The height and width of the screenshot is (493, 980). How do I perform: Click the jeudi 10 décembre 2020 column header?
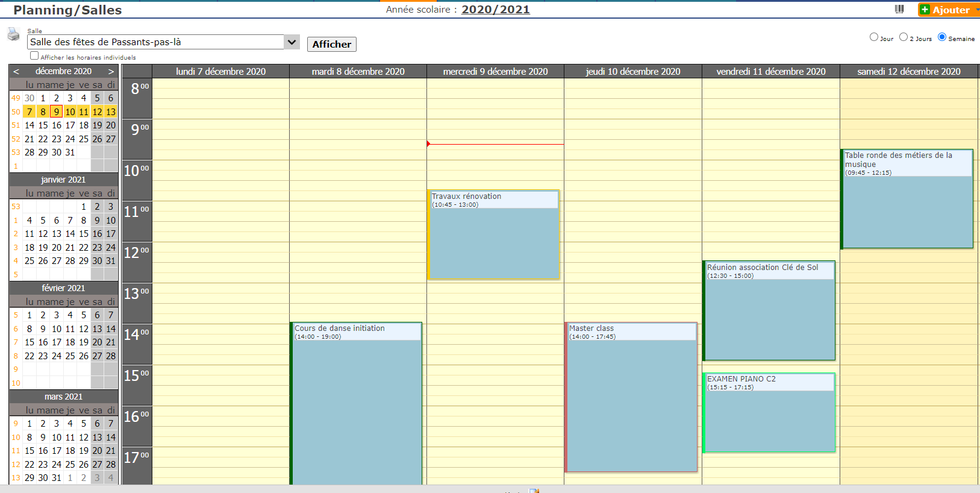coord(633,71)
